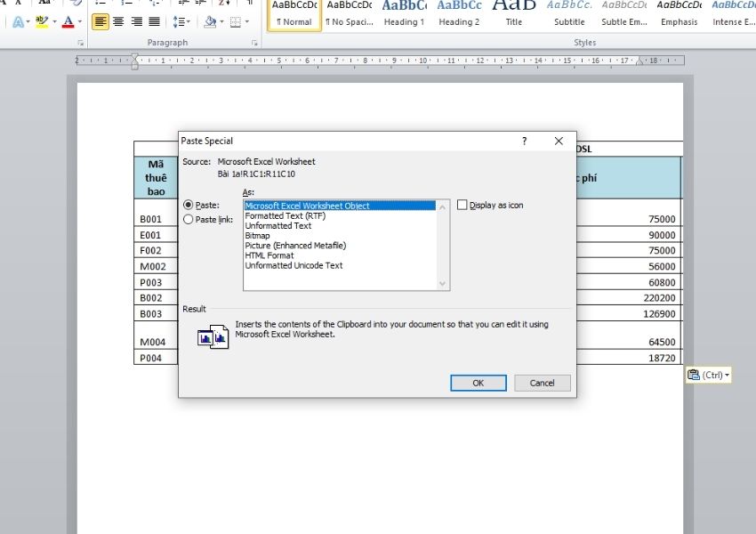
Task: Justify the paragraph text
Action: [154, 21]
